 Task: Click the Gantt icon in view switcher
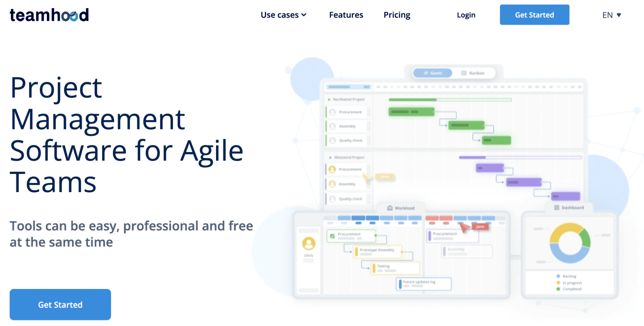[x=426, y=73]
